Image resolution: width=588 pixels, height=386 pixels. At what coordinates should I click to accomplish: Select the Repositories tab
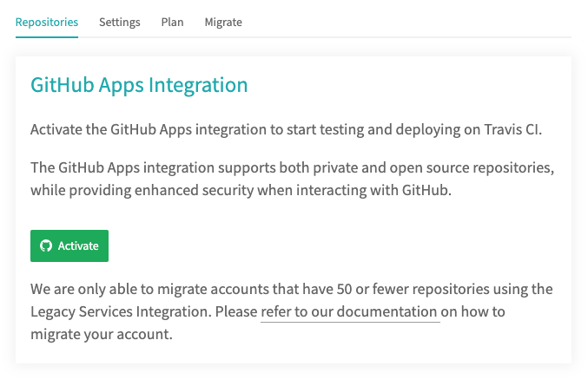[x=47, y=23]
